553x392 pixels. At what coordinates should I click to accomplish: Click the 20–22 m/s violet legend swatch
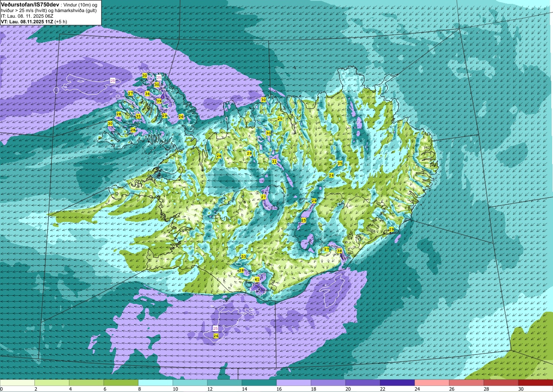tap(363, 383)
